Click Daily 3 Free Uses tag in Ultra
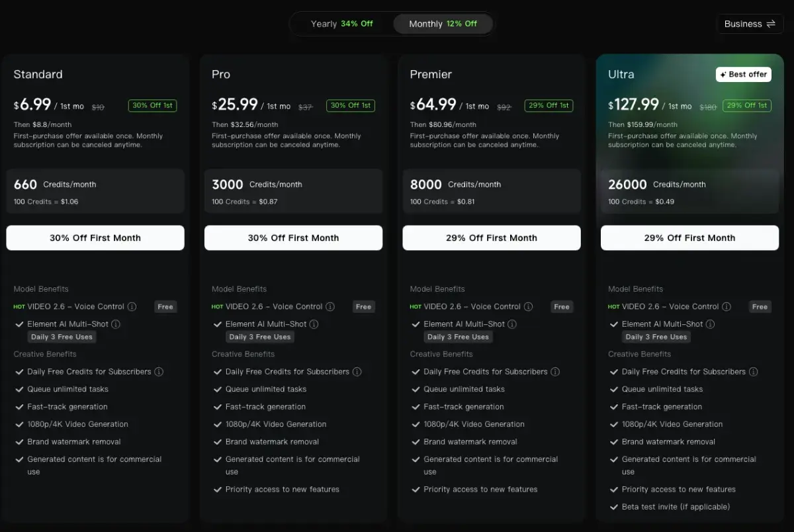This screenshot has width=794, height=532. tap(656, 337)
